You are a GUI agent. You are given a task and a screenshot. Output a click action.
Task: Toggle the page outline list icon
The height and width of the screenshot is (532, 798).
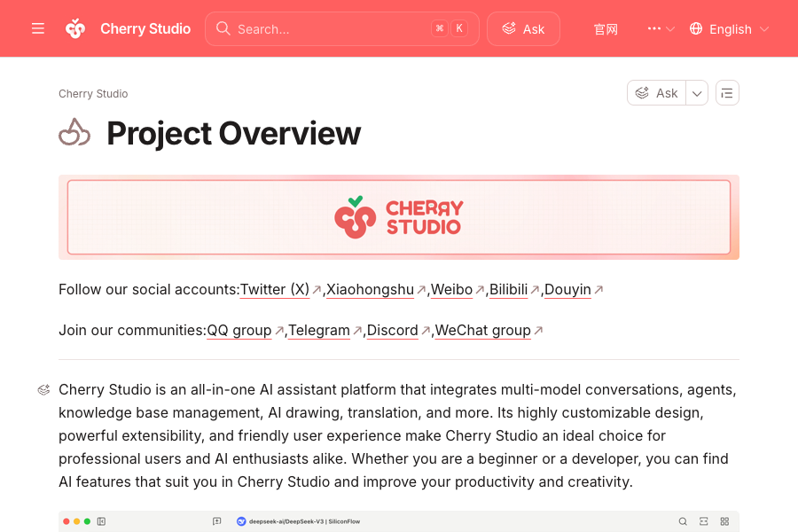click(727, 92)
